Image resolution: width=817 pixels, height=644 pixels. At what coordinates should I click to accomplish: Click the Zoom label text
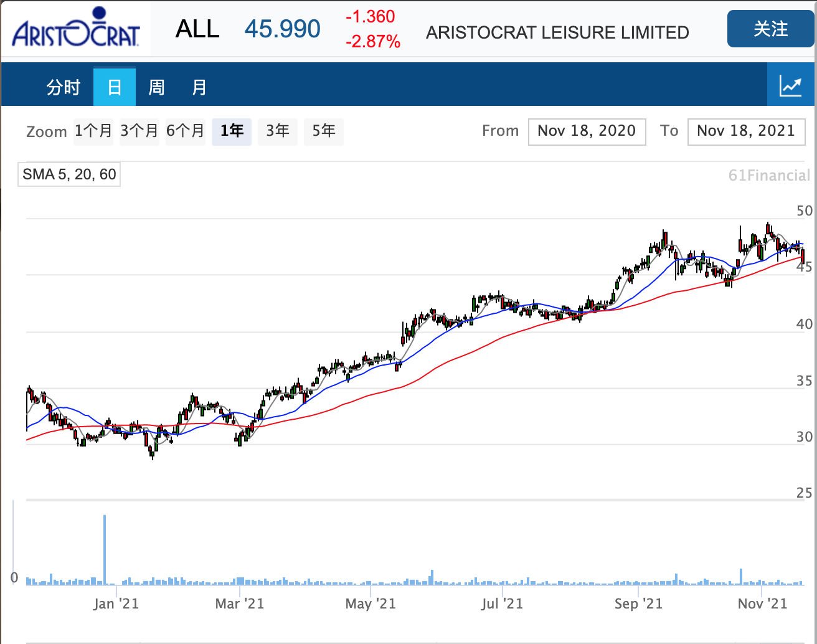pos(47,132)
